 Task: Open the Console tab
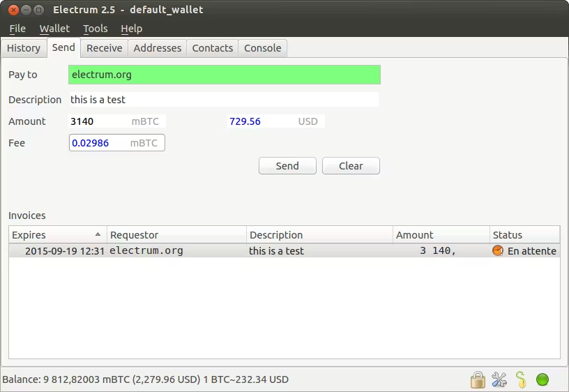point(263,48)
